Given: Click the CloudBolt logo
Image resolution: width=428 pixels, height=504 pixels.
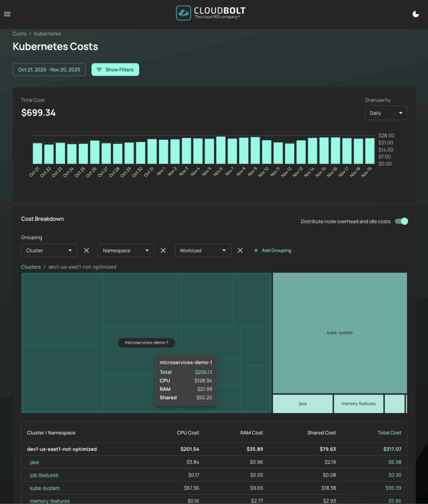Looking at the screenshot, I should [x=210, y=13].
